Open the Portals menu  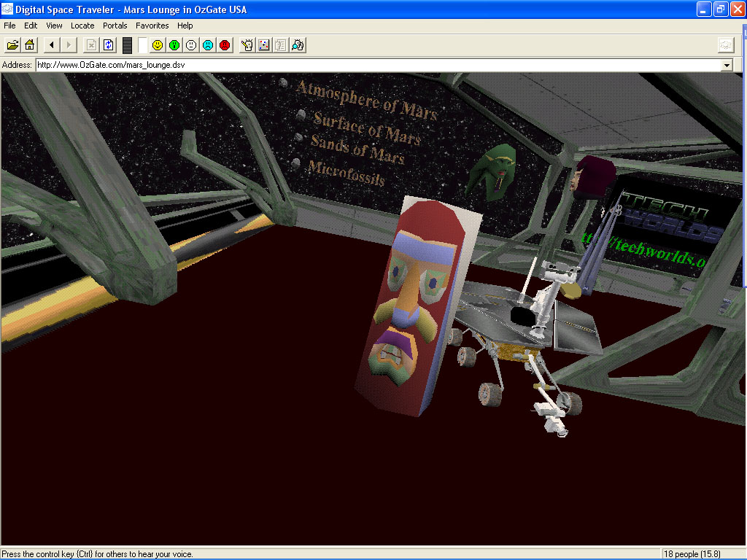click(115, 26)
